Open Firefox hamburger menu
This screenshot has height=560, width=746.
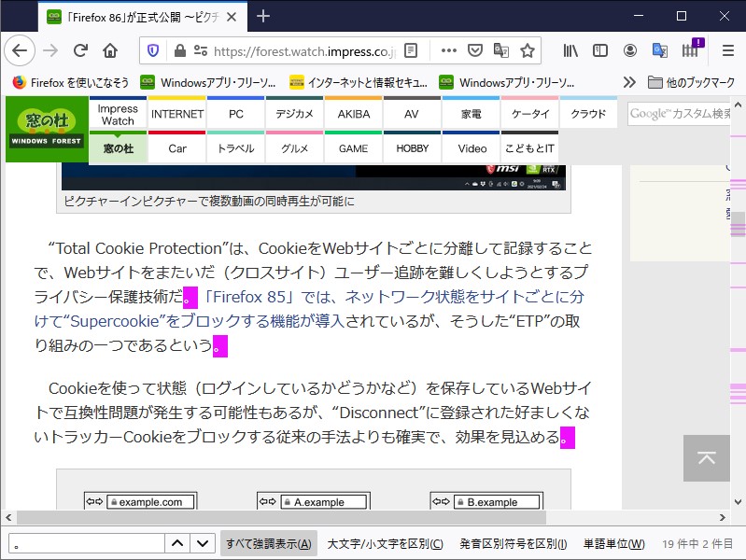[x=728, y=50]
